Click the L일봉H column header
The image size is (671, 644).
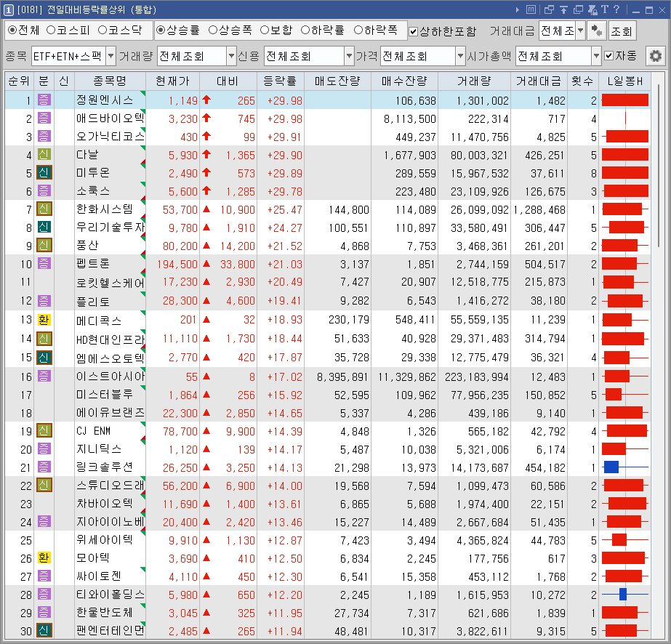pos(624,81)
